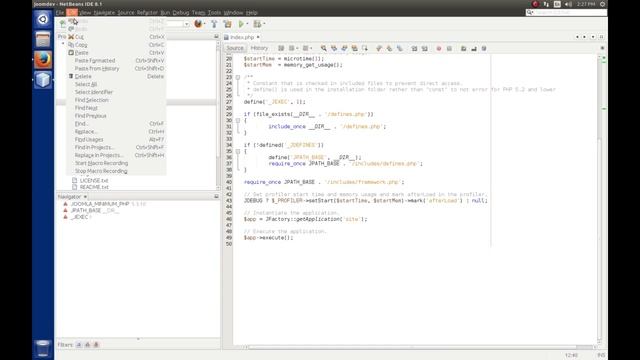Click the green arrow icon at the main toolbar's left
Image resolution: width=640 pixels, height=360 pixels.
(x=62, y=24)
